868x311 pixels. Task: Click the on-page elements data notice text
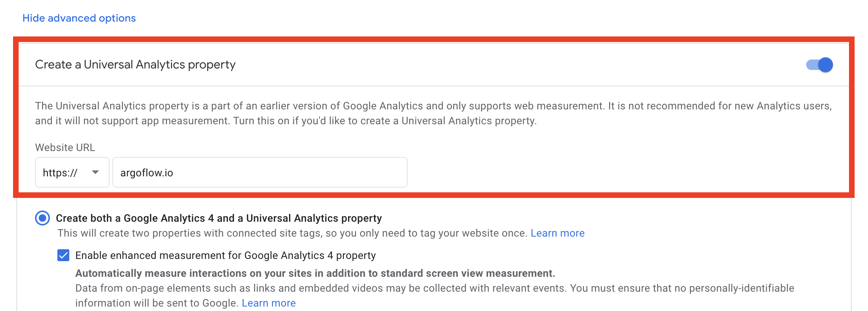[435, 295]
